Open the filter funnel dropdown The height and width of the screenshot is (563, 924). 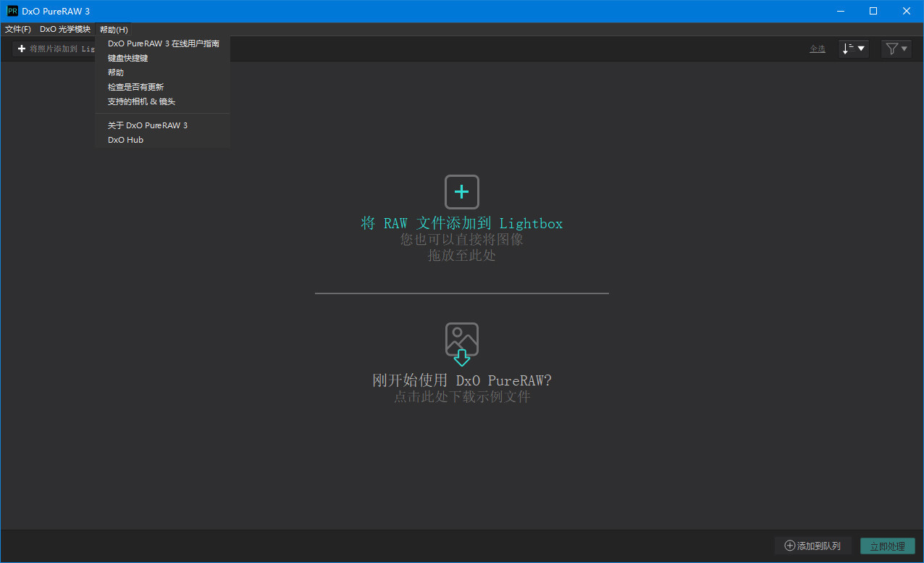click(x=896, y=49)
